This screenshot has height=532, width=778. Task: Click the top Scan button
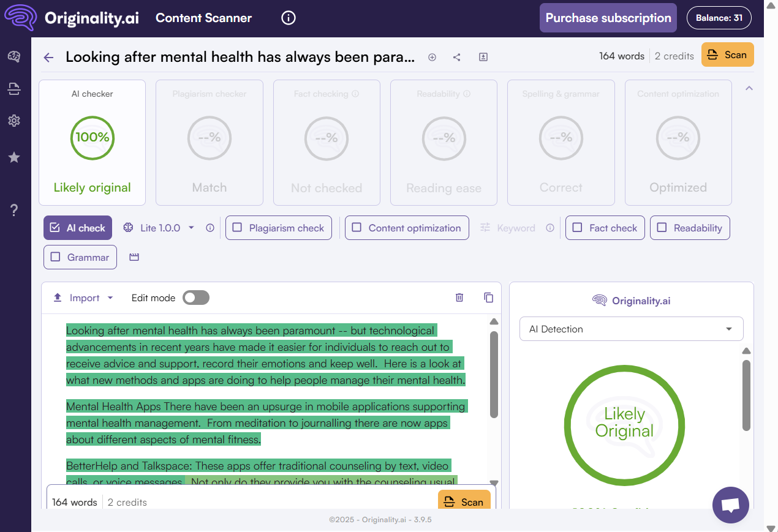click(728, 54)
